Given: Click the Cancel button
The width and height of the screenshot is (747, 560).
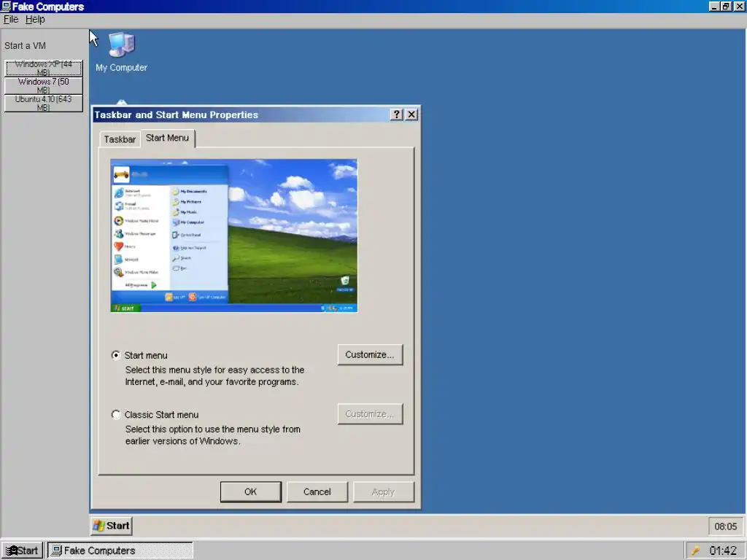Looking at the screenshot, I should (317, 492).
